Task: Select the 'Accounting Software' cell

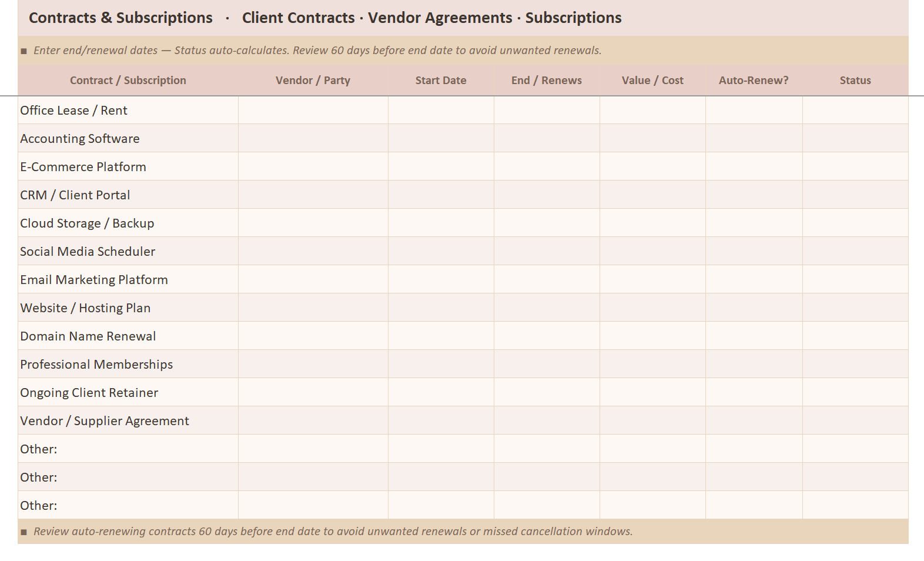Action: coord(128,138)
